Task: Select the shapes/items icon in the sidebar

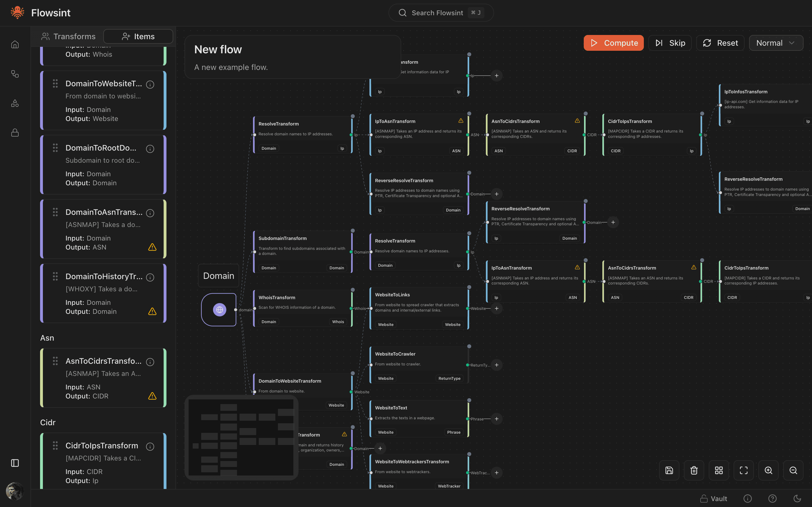Action: (x=15, y=103)
